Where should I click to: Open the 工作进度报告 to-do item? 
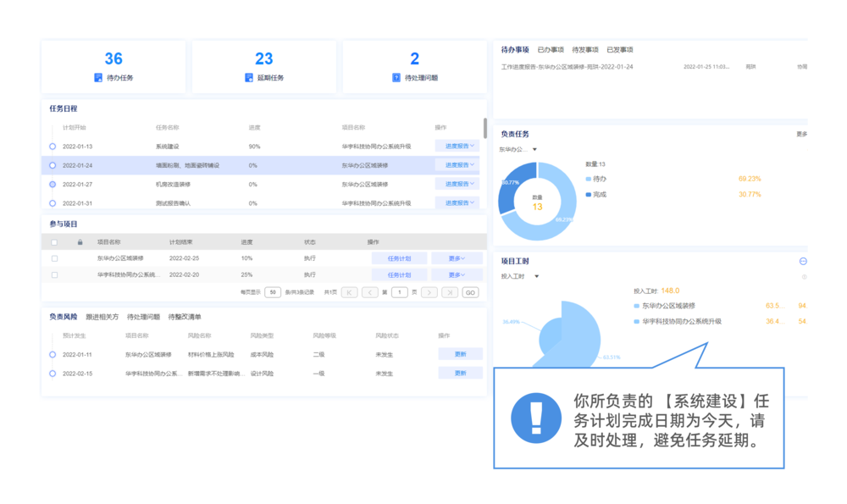567,67
